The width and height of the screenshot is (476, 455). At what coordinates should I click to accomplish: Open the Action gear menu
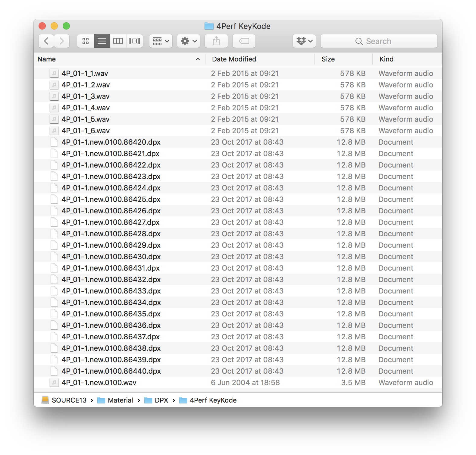click(189, 41)
